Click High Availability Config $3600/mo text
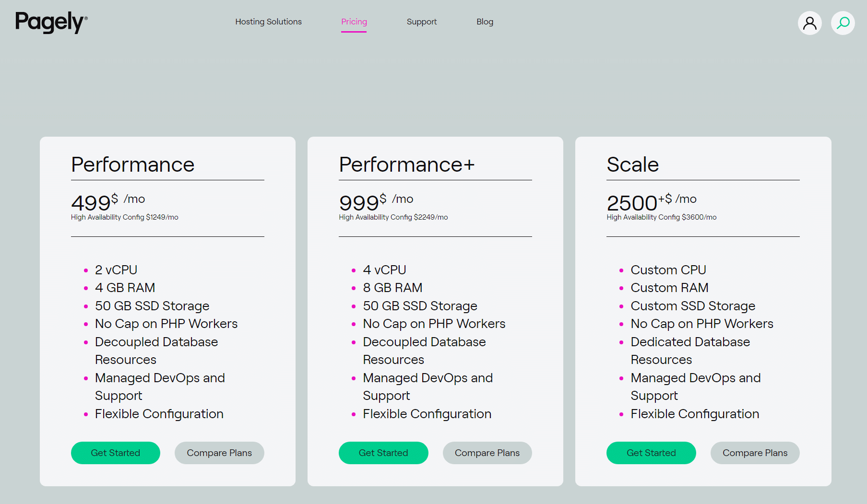The height and width of the screenshot is (504, 867). 661,217
